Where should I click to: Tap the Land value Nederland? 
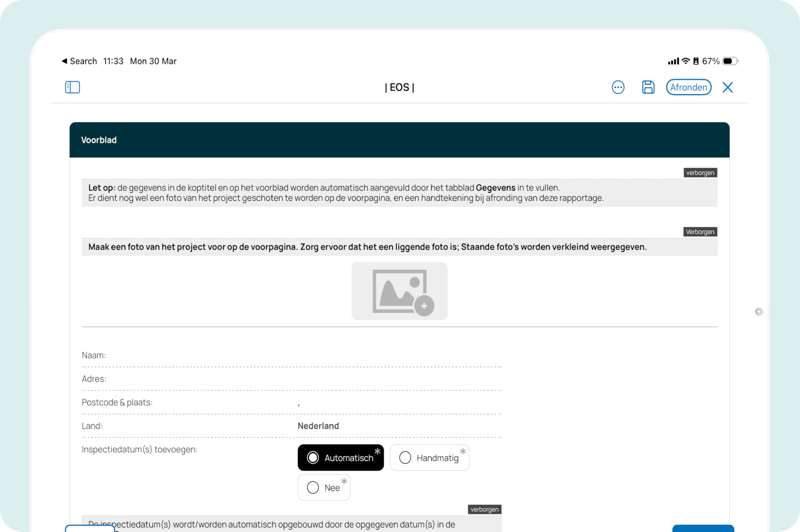(x=318, y=426)
